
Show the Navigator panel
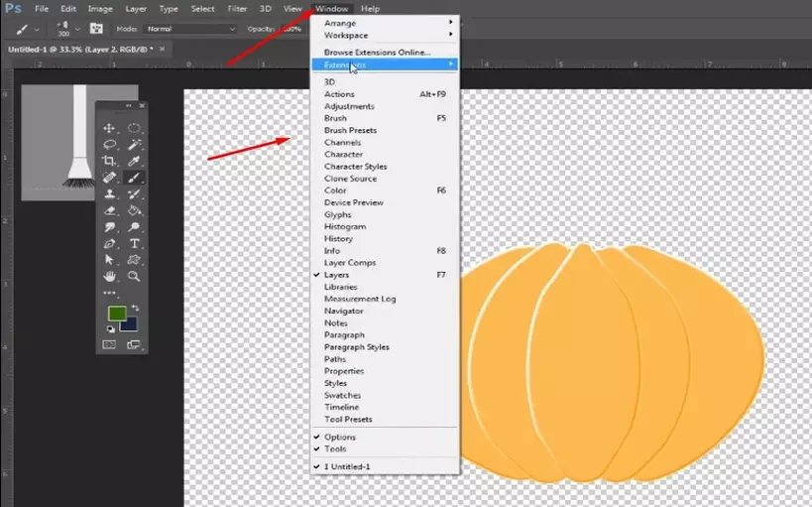click(385, 311)
